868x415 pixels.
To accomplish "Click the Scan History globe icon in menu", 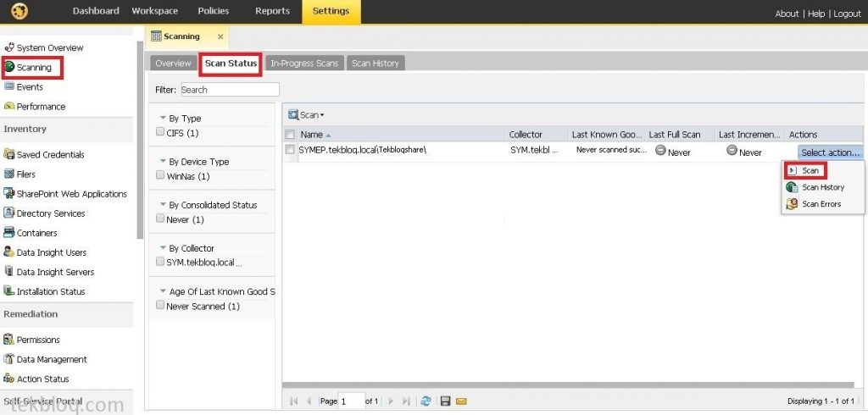I will (793, 187).
